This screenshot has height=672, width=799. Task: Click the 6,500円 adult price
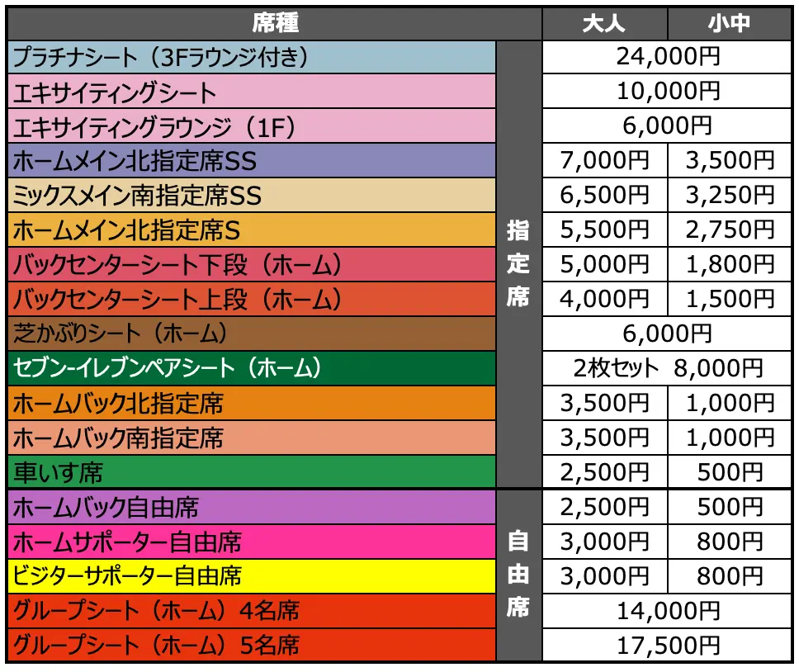point(605,195)
